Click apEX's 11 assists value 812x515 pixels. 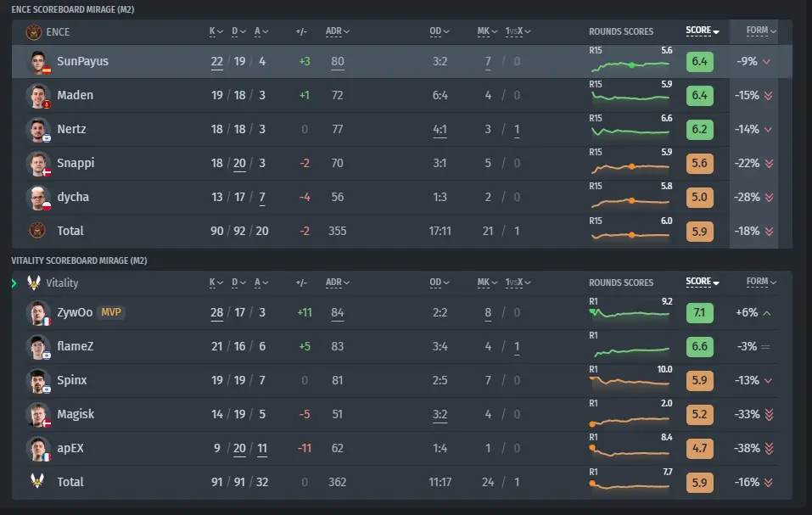click(x=262, y=448)
